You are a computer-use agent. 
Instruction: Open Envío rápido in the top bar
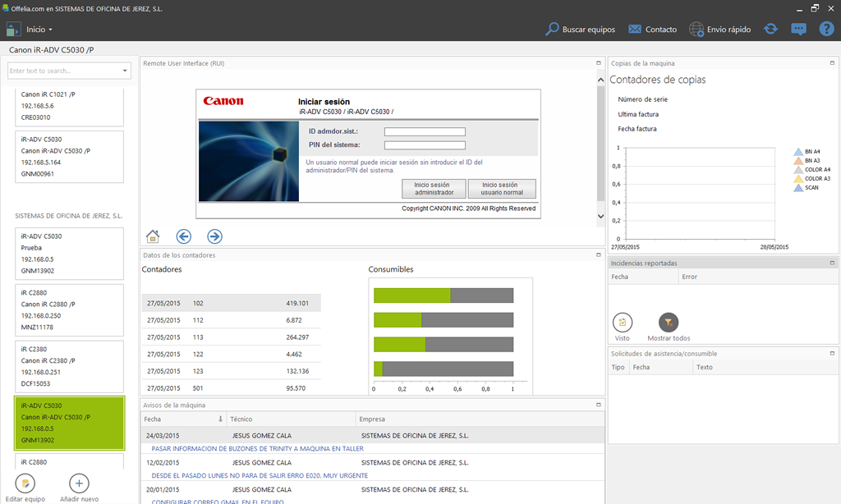(x=720, y=30)
